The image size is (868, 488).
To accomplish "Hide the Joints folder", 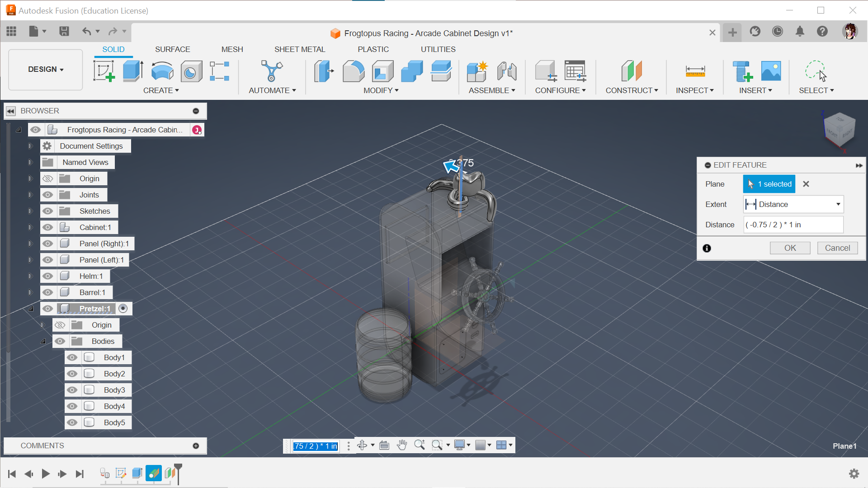I will point(48,195).
